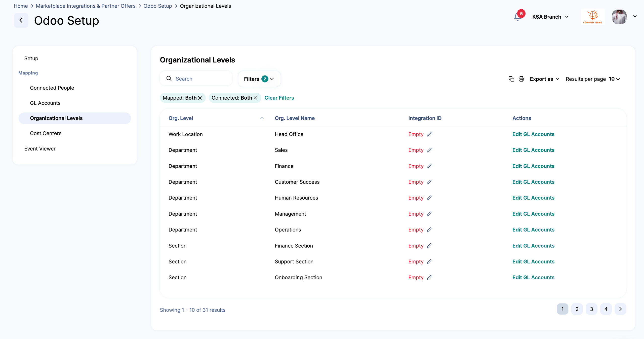The width and height of the screenshot is (644, 339).
Task: Sort by Org. Level arrow
Action: [262, 118]
